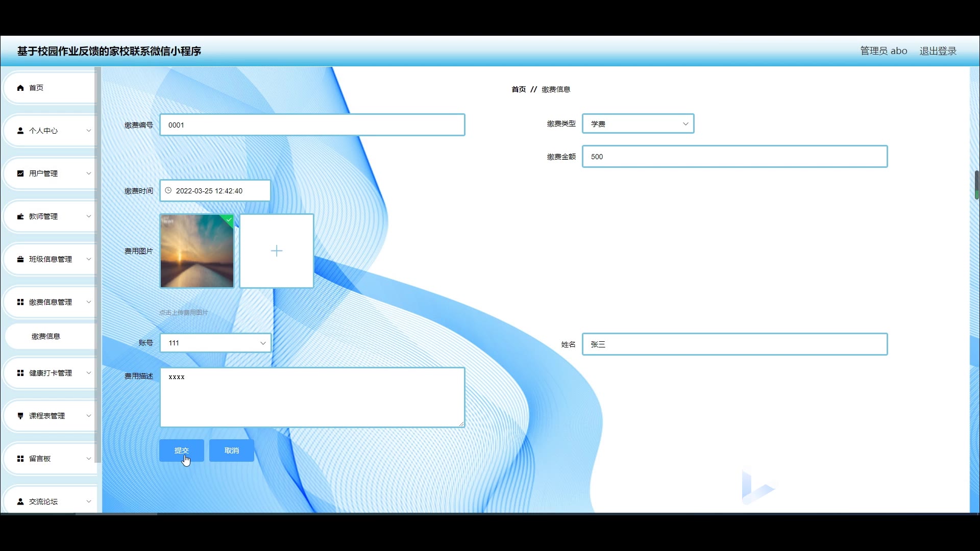
Task: Select the 缴费信息 submenu item
Action: click(46, 336)
